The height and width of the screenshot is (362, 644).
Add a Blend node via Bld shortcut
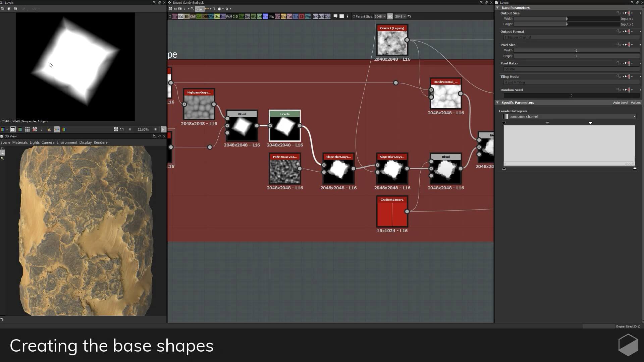click(181, 16)
